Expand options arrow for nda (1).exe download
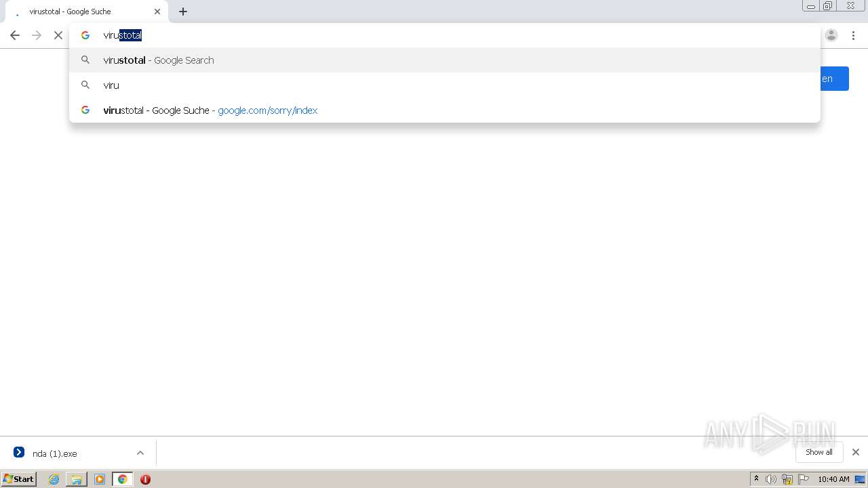Image resolution: width=868 pixels, height=488 pixels. coord(140,453)
